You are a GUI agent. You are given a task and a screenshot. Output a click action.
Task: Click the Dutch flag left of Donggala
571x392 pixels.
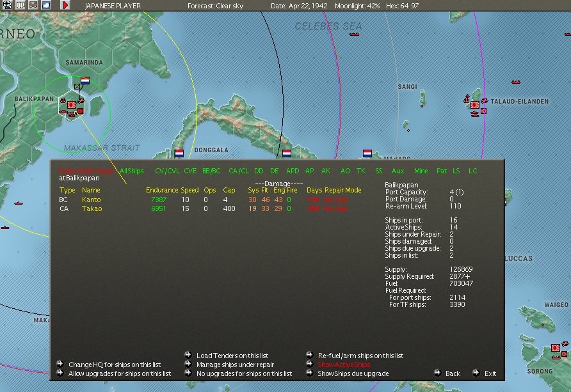click(179, 153)
